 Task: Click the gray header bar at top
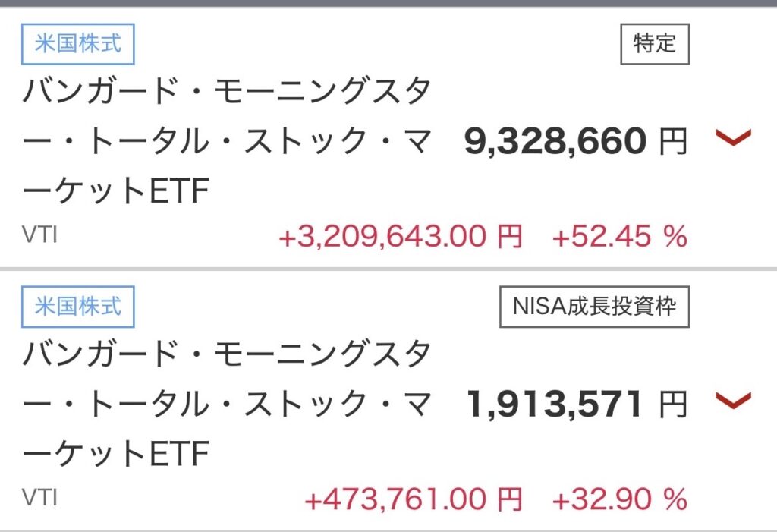point(388,3)
